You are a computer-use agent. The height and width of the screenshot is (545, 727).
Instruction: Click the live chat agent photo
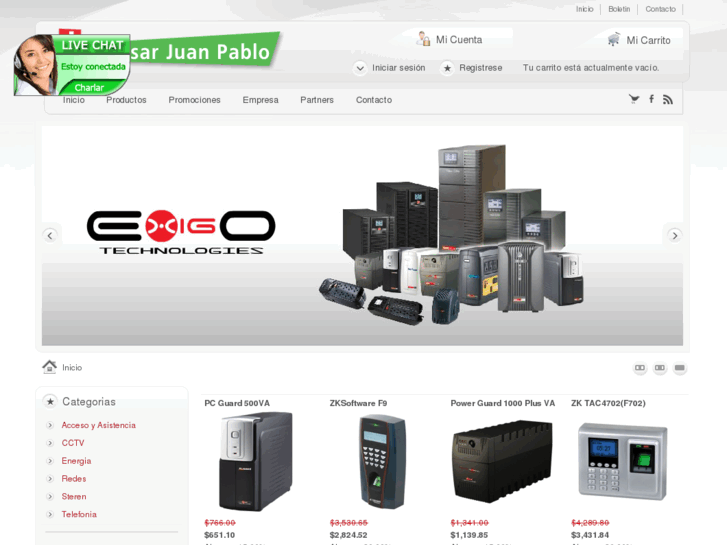(35, 65)
